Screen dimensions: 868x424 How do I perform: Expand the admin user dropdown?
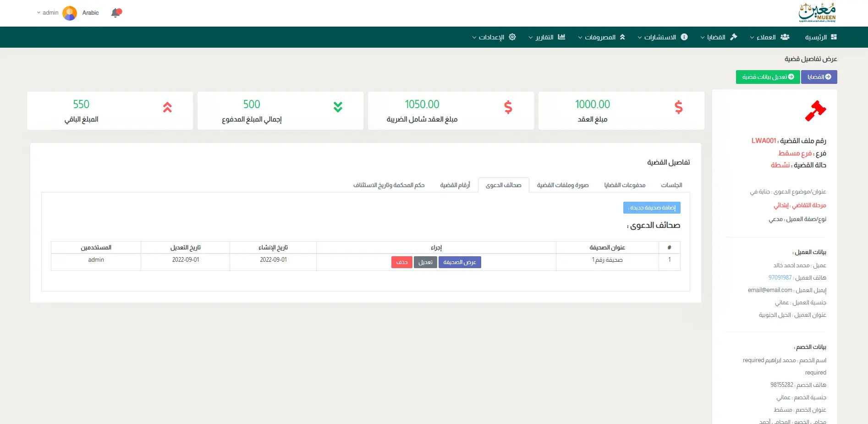[x=48, y=13]
